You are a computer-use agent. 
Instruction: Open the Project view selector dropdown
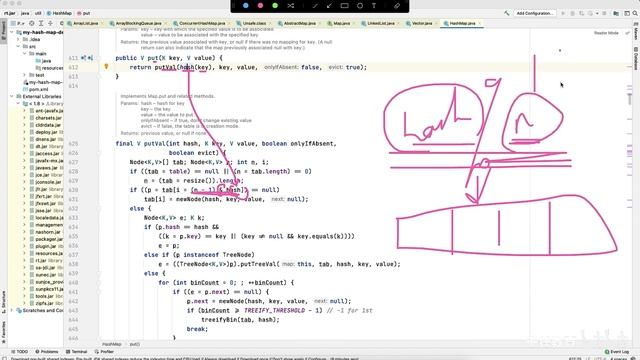(x=18, y=24)
